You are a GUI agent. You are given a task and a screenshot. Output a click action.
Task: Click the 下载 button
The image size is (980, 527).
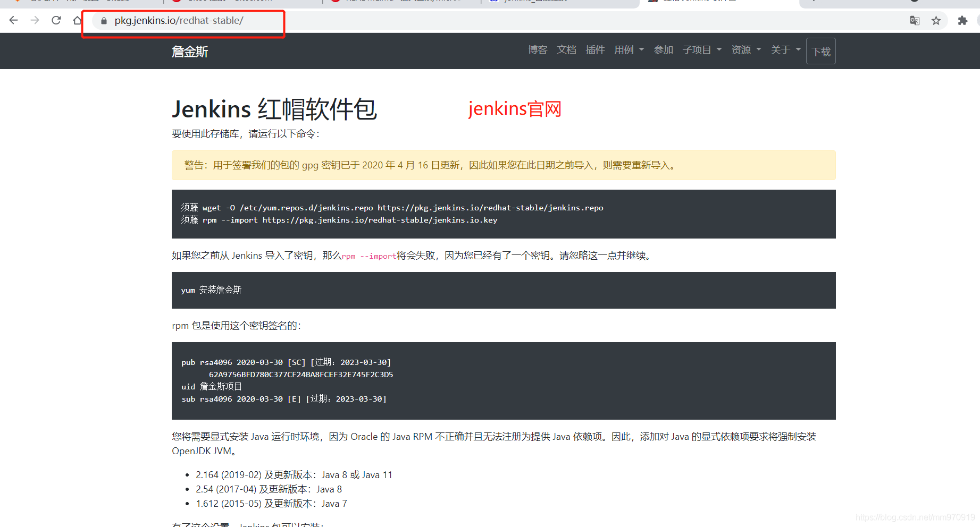pyautogui.click(x=821, y=52)
